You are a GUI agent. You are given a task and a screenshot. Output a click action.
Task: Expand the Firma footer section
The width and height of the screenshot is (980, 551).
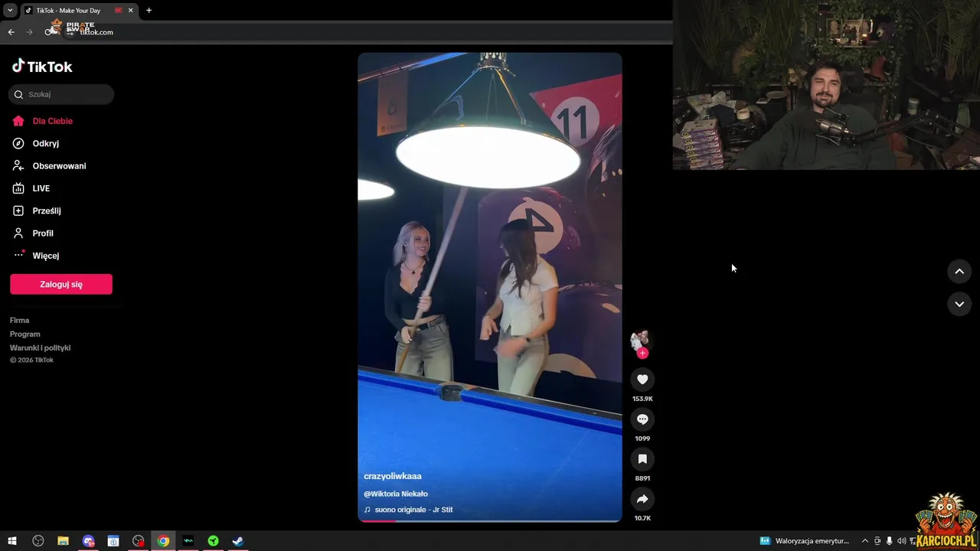coord(20,321)
